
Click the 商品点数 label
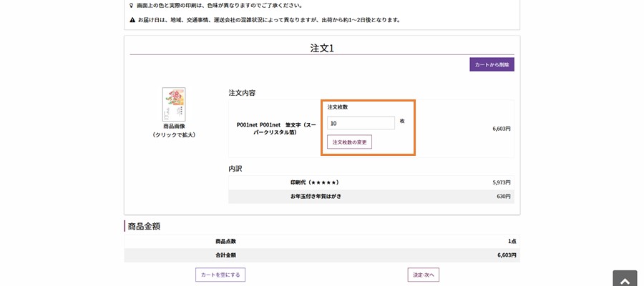pyautogui.click(x=225, y=241)
